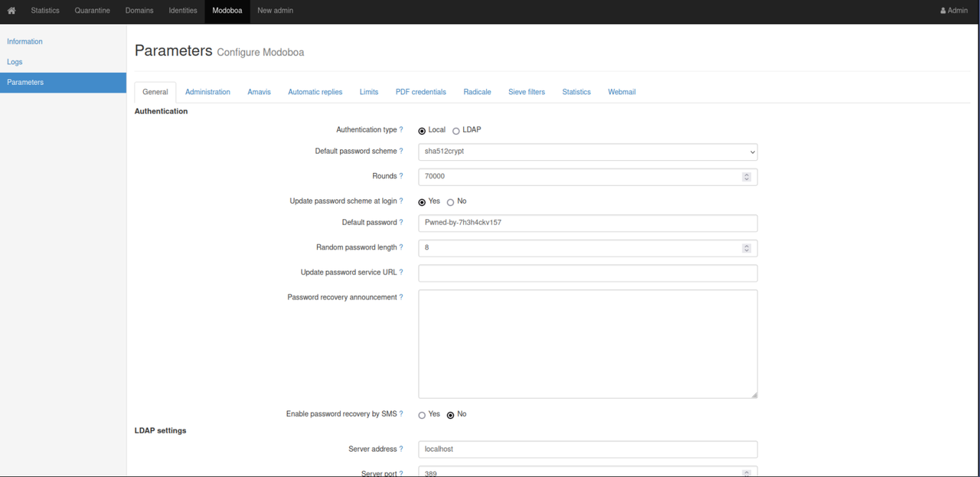The image size is (980, 477).
Task: Click the Server port input field
Action: point(588,472)
